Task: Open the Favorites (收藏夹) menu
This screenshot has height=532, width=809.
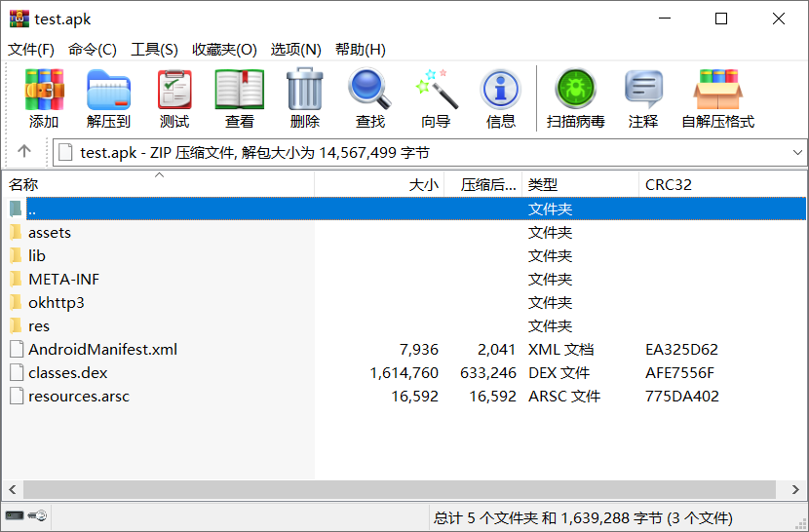Action: coord(224,50)
